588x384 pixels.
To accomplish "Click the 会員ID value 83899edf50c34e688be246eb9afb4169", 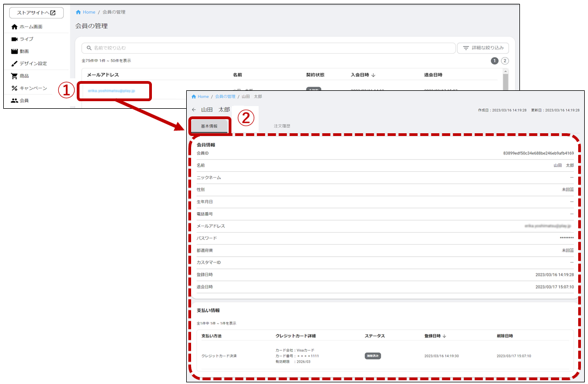I will (x=538, y=153).
